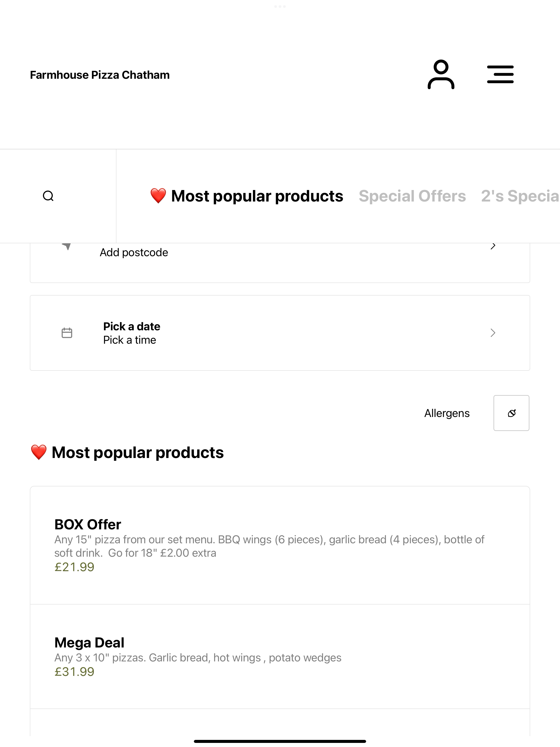Select the Most popular products tab

(247, 196)
